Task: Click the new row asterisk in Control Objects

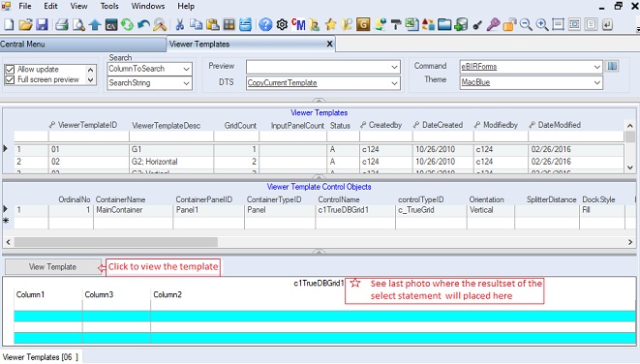Action: pos(6,221)
